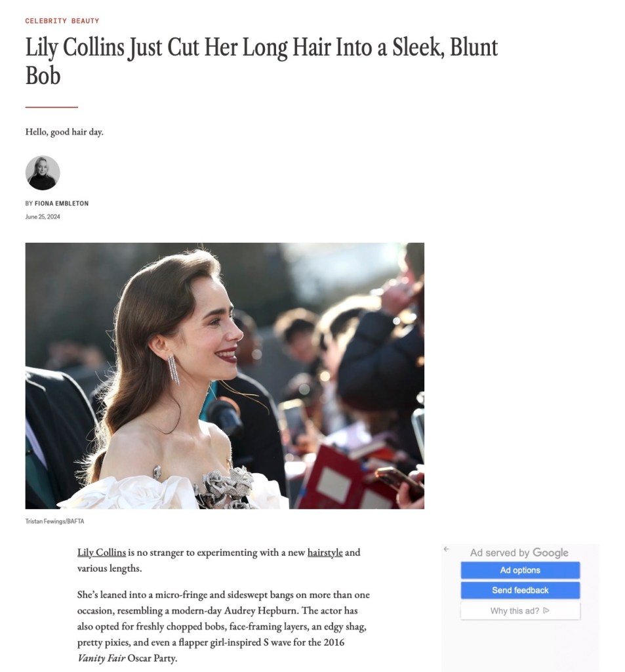Click the red divider line under the headline
Image resolution: width=625 pixels, height=672 pixels.
[x=51, y=107]
